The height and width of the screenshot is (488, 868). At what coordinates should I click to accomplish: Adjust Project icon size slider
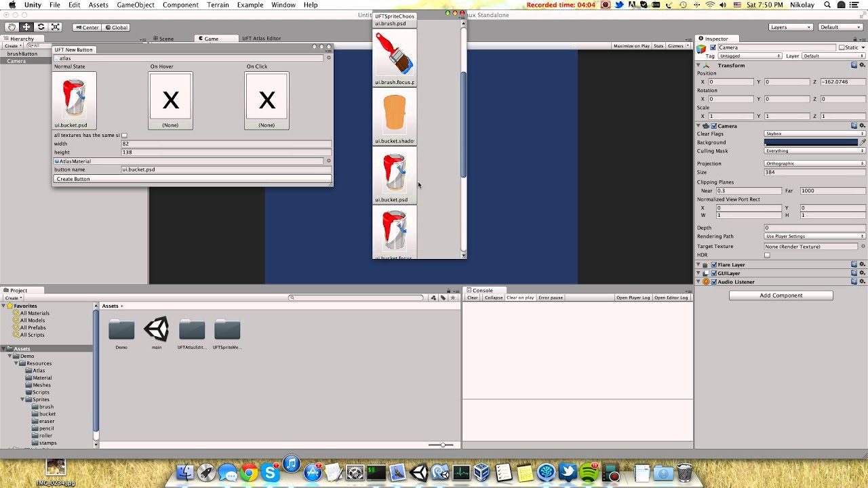click(442, 445)
